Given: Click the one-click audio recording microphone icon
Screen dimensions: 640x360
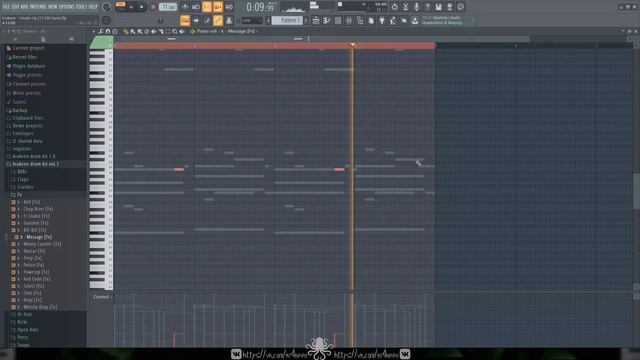Looking at the screenshot, I should [416, 7].
